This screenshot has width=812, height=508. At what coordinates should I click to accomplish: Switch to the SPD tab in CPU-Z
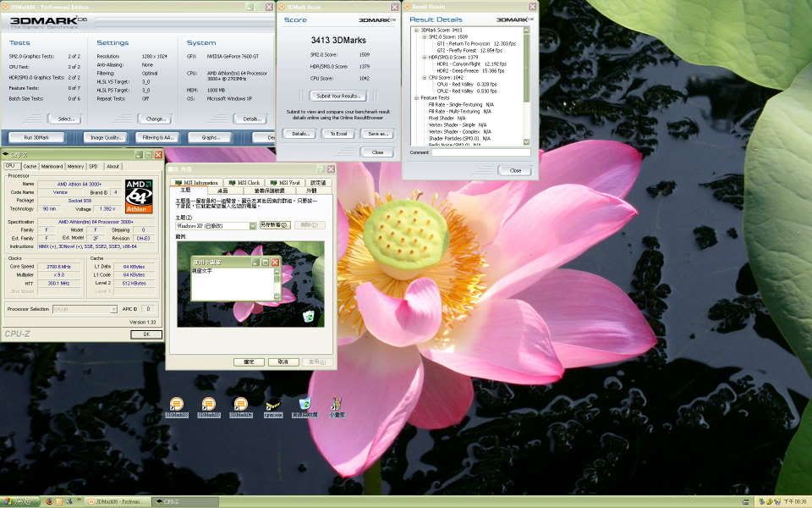click(93, 166)
